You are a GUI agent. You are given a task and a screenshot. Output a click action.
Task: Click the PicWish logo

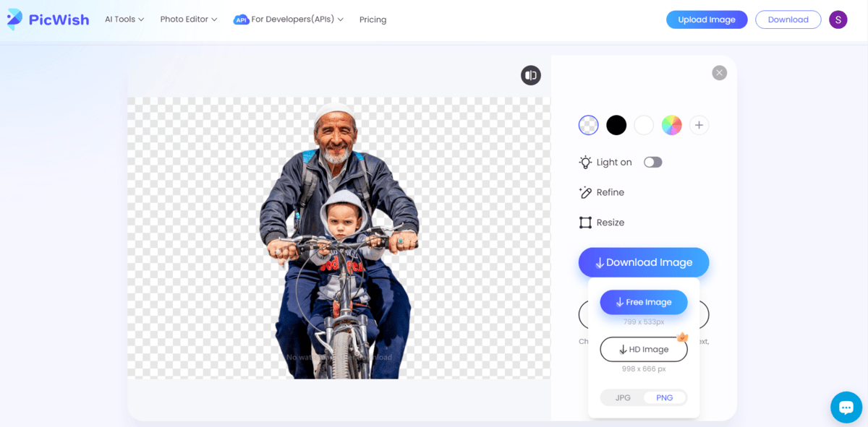coord(47,19)
